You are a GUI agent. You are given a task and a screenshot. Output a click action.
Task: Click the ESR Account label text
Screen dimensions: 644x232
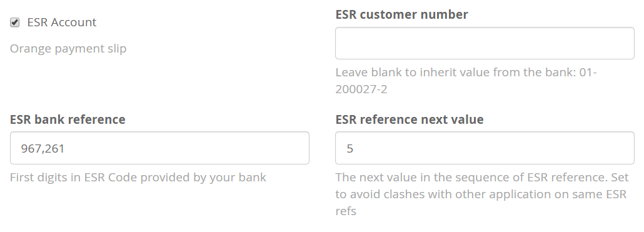(62, 22)
